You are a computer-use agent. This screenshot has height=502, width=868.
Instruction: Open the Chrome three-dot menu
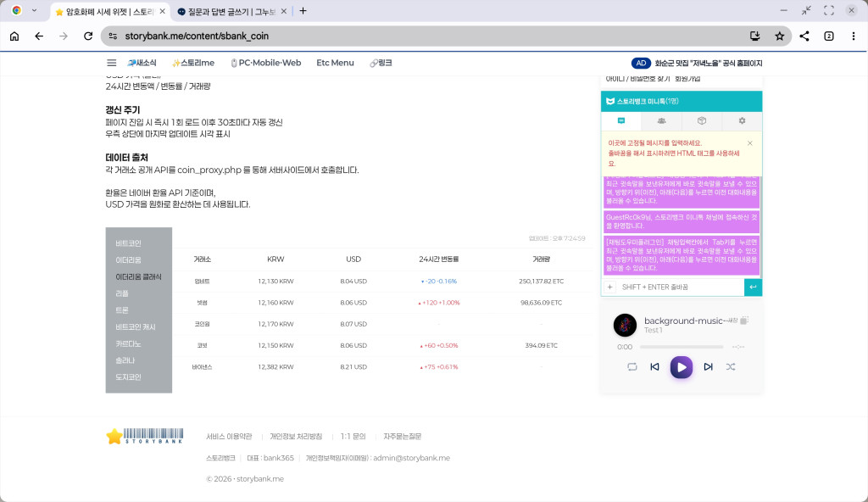pyautogui.click(x=853, y=36)
